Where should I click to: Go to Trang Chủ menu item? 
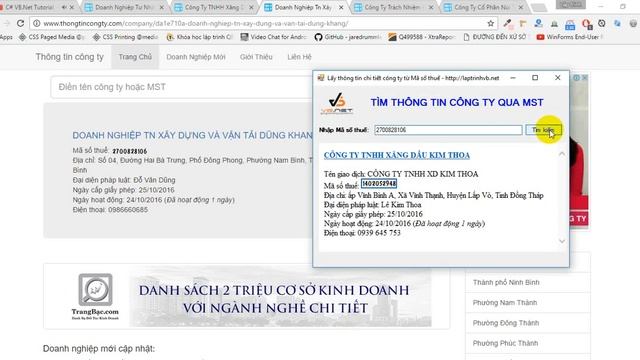coord(135,57)
